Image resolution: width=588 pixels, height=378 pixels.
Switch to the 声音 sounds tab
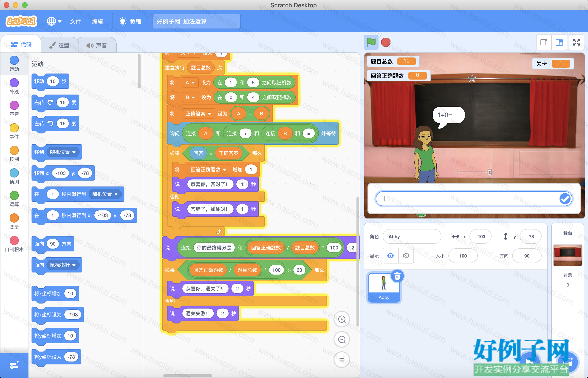tap(97, 45)
